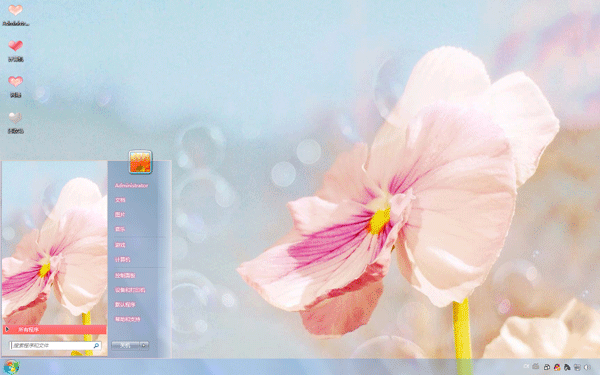Open 游戏 (Games) in Start menu
The width and height of the screenshot is (600, 375).
(120, 245)
